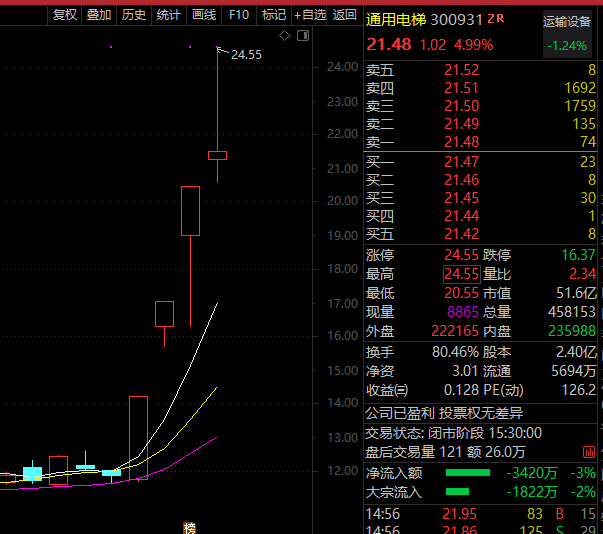This screenshot has width=603, height=534.
Task: Click the 公司已盈利 投票权无差异 line
Action: 444,413
